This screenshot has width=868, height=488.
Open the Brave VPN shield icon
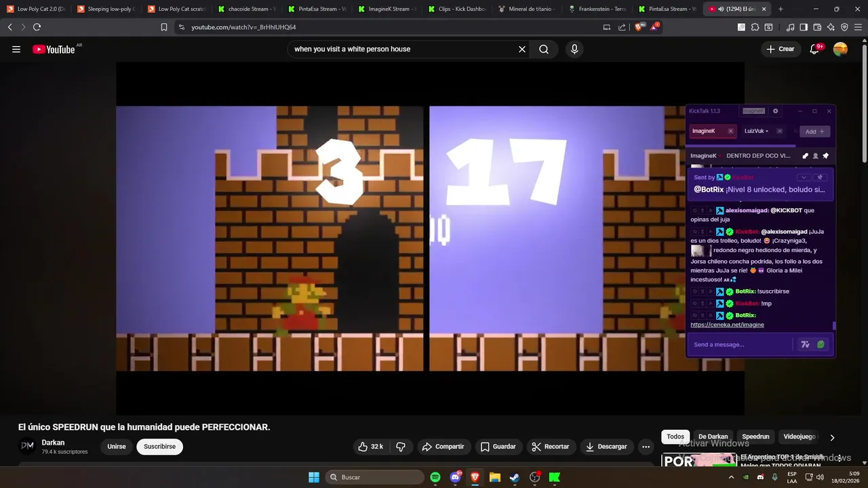(844, 27)
